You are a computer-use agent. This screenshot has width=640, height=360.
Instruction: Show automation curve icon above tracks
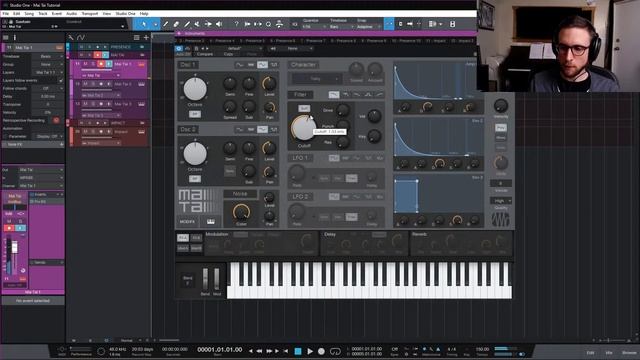tap(81, 38)
